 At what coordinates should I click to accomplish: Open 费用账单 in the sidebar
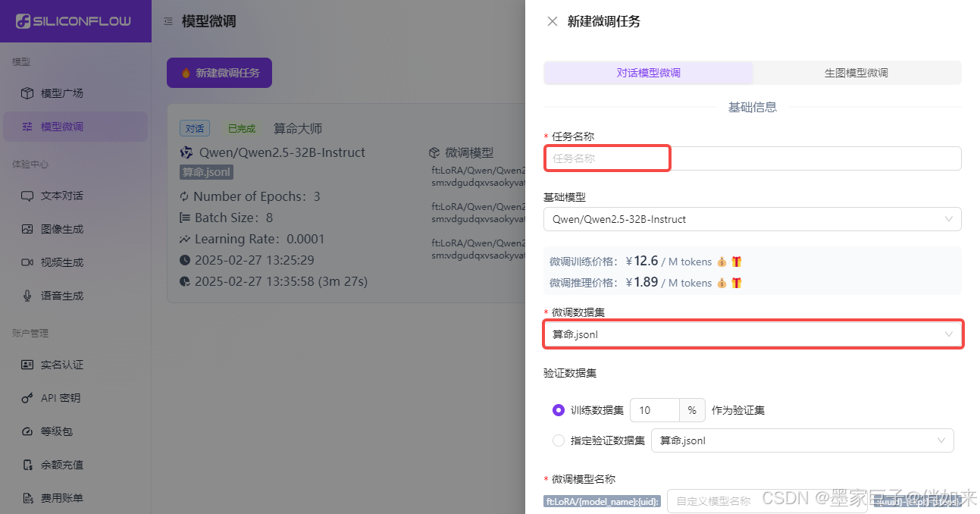pos(75,498)
